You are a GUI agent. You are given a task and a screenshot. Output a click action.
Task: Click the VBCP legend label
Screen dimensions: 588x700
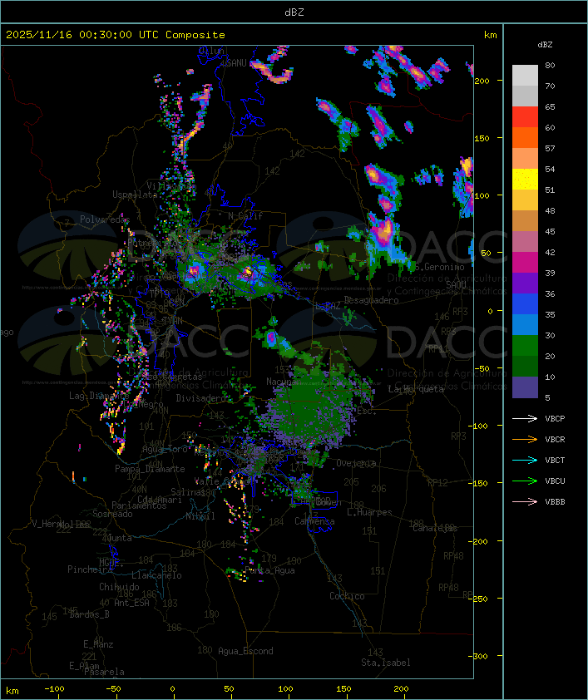coord(555,419)
